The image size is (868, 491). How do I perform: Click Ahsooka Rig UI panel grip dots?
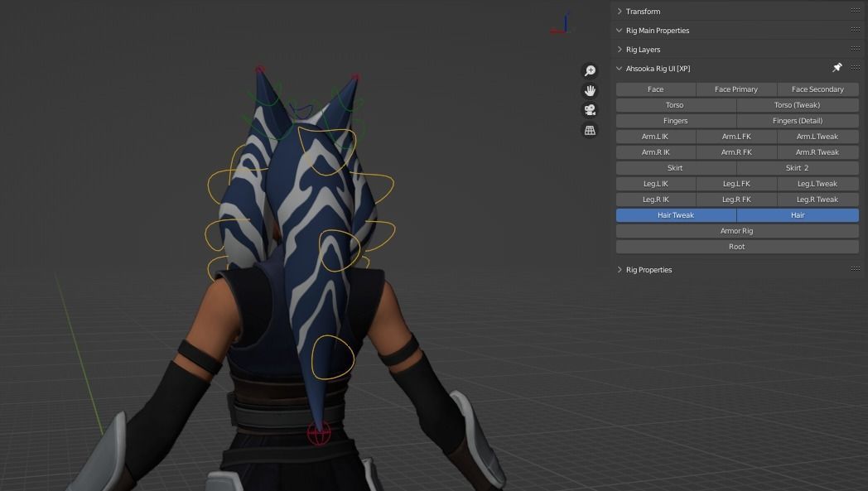[856, 67]
